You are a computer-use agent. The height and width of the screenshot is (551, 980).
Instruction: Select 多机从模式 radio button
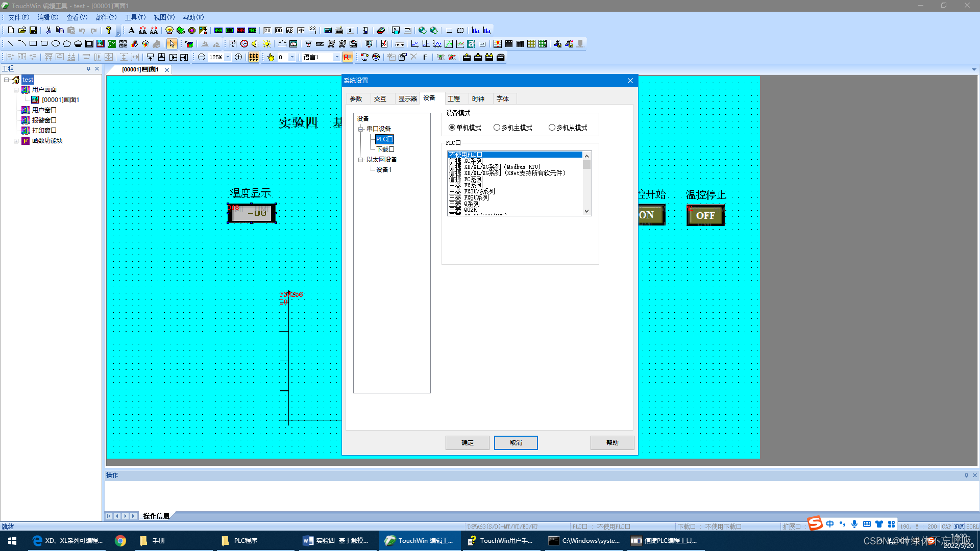coord(552,128)
